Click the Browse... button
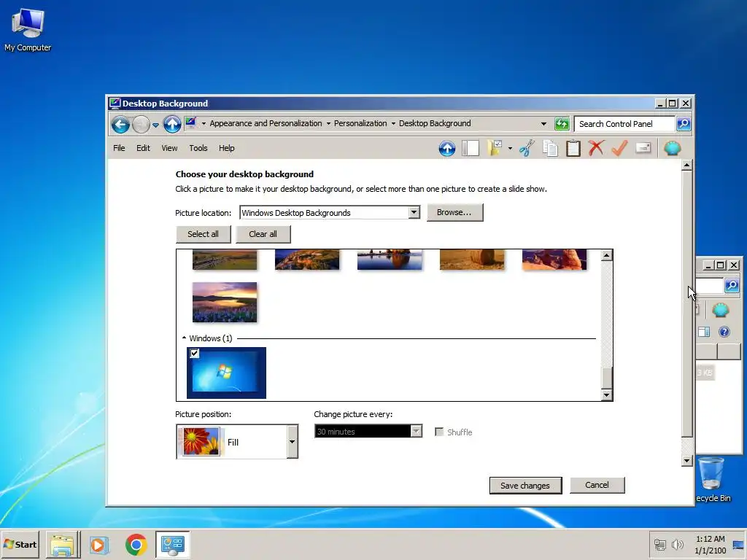The width and height of the screenshot is (747, 560). tap(454, 212)
